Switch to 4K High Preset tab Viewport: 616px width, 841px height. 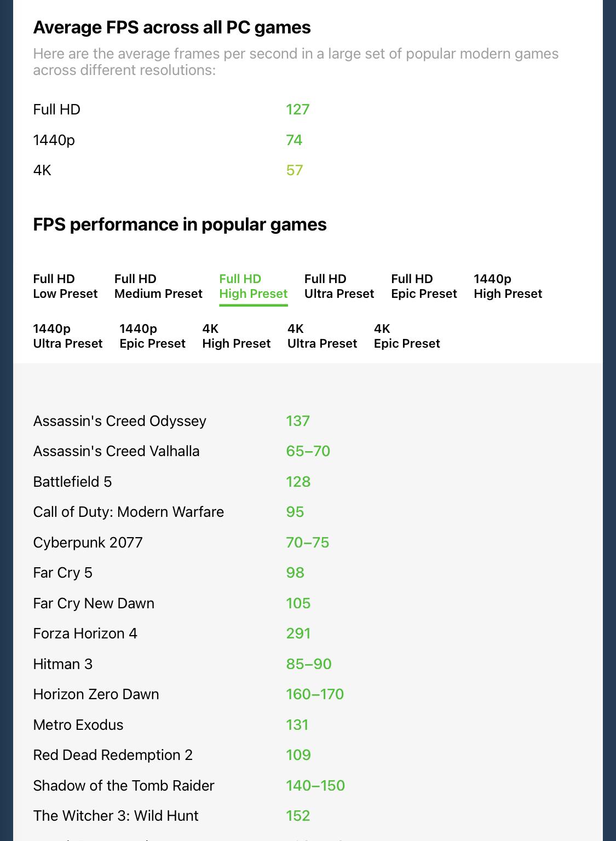pos(236,336)
